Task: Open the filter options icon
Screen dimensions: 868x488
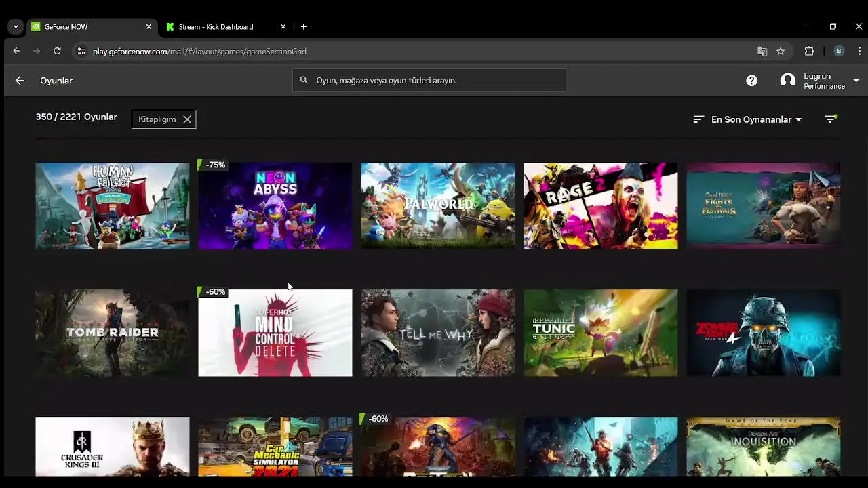Action: coord(831,119)
